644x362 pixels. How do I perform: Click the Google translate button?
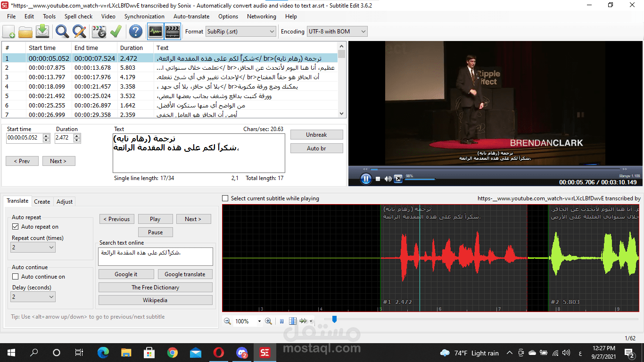[185, 274]
